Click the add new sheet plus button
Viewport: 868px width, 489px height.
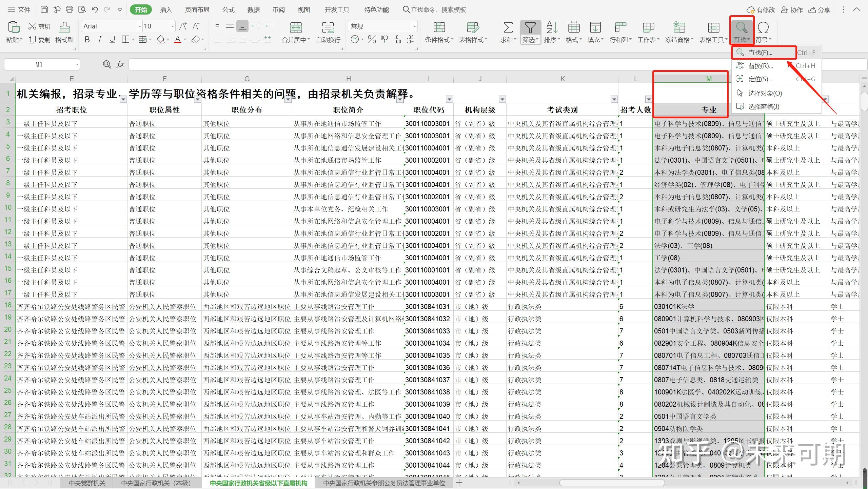459,482
